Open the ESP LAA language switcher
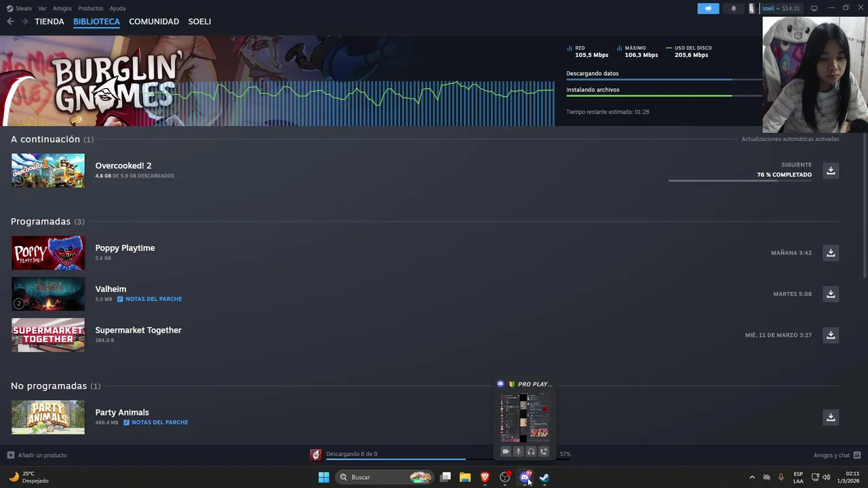The height and width of the screenshot is (488, 868). tap(798, 477)
